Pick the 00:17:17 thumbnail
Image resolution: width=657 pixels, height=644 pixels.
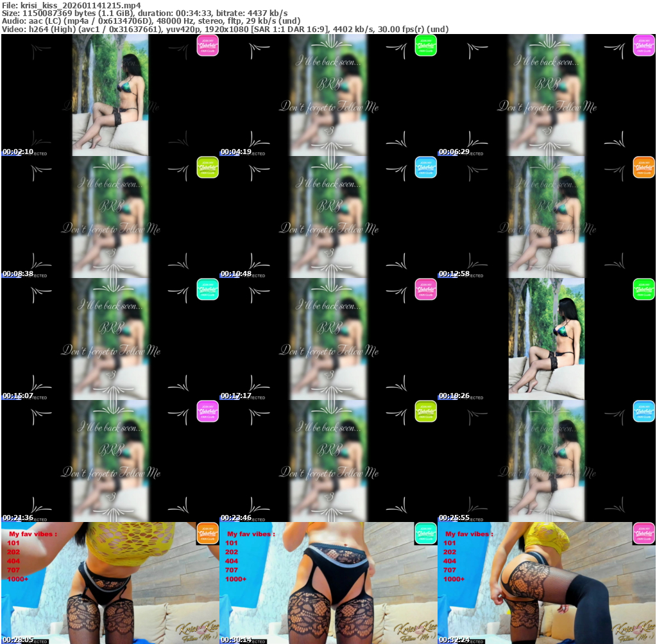tap(328, 339)
